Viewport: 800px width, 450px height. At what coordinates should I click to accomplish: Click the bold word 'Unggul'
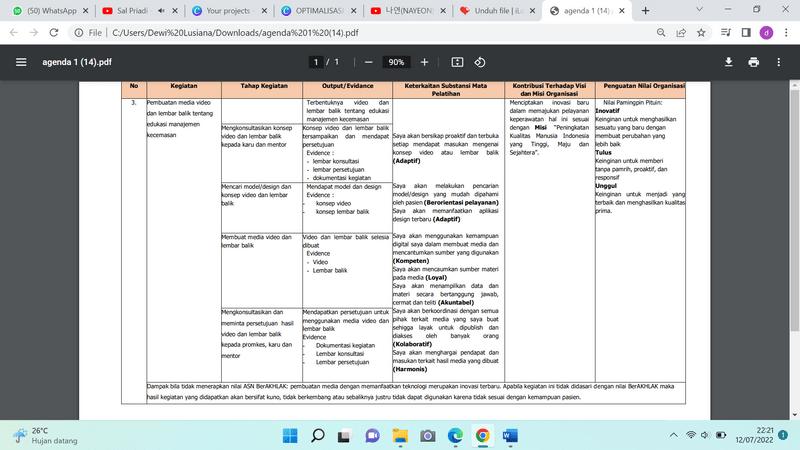coord(606,186)
